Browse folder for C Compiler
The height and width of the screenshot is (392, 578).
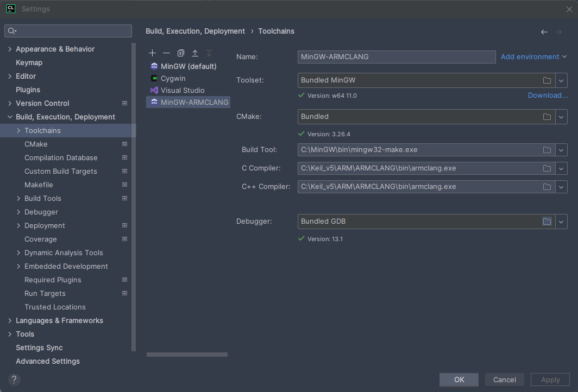point(547,168)
